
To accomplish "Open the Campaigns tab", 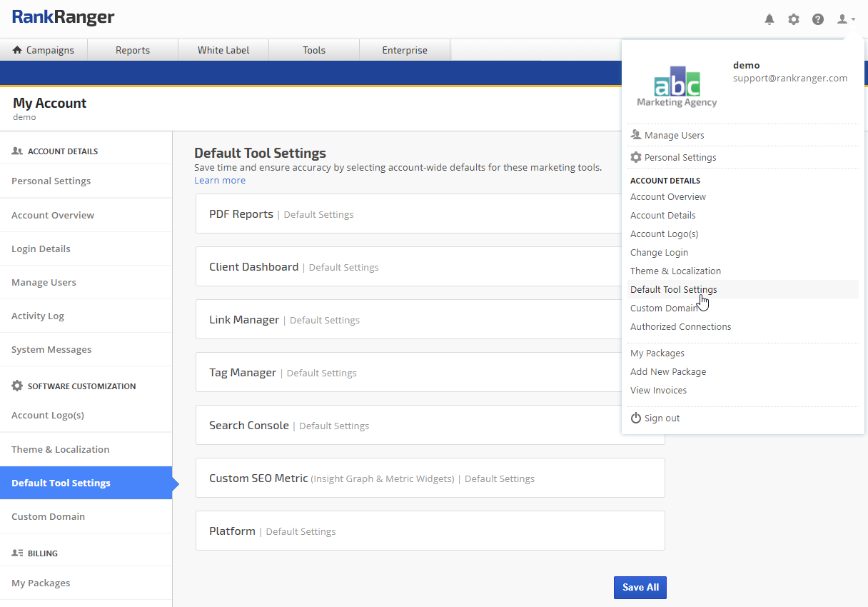I will (44, 50).
